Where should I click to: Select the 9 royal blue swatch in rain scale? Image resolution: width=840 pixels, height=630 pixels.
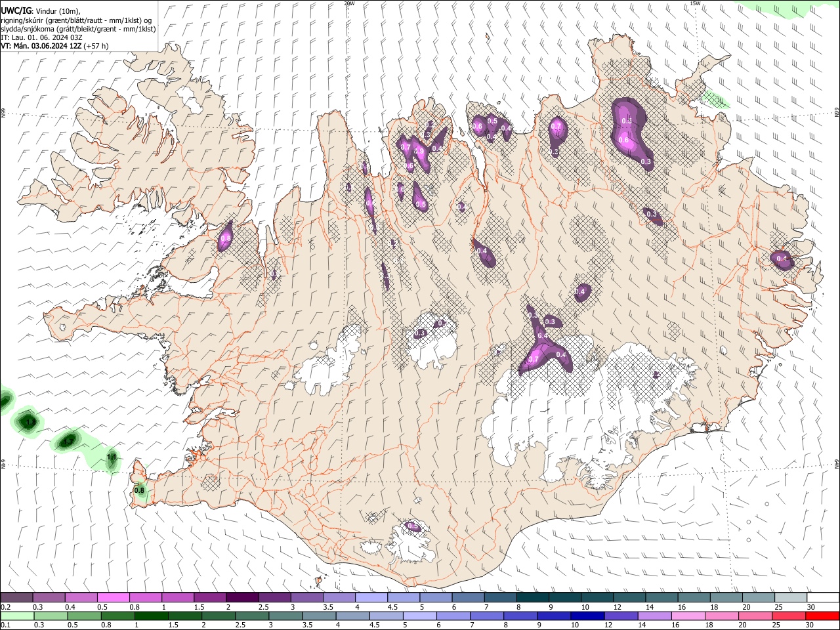pos(554,616)
